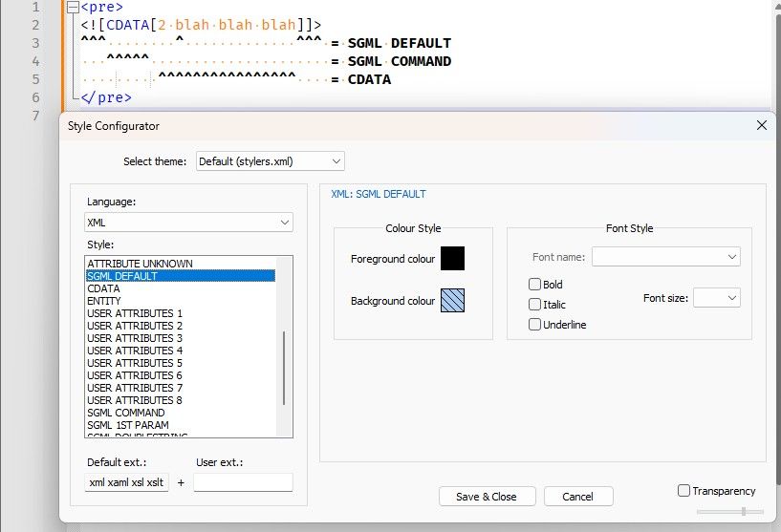Click the Cancel button
The height and width of the screenshot is (532, 781).
click(578, 496)
